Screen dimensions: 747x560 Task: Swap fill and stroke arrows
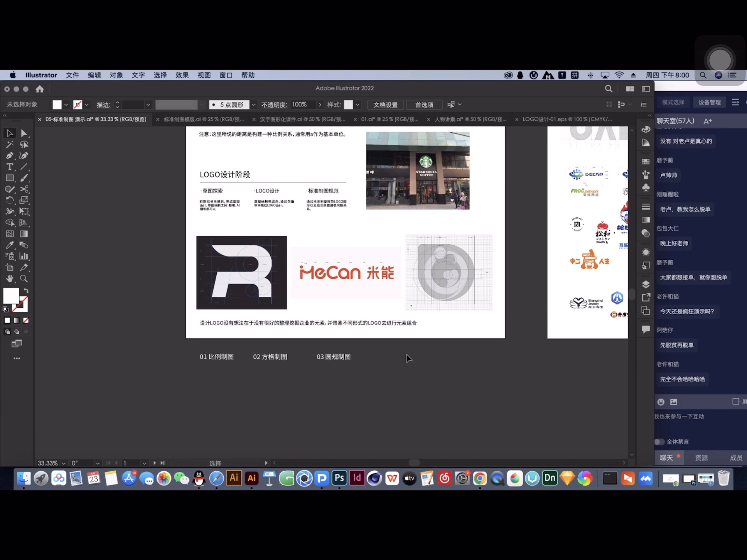pyautogui.click(x=26, y=290)
